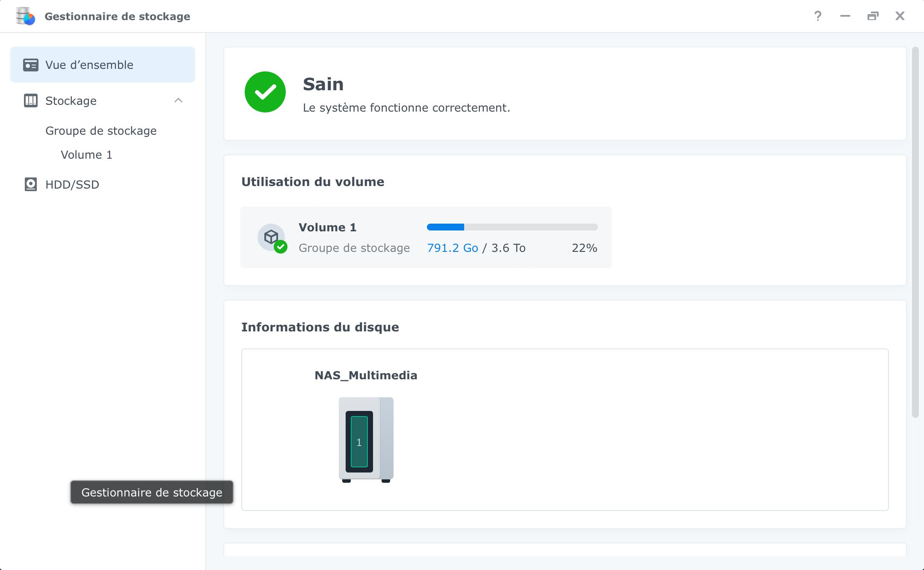Click the Volume 1 usage progress bar
The image size is (924, 570).
tap(512, 227)
